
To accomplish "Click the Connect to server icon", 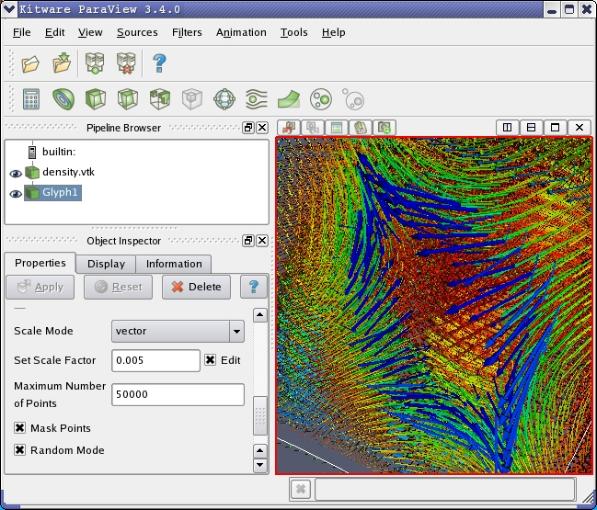I will [x=95, y=63].
